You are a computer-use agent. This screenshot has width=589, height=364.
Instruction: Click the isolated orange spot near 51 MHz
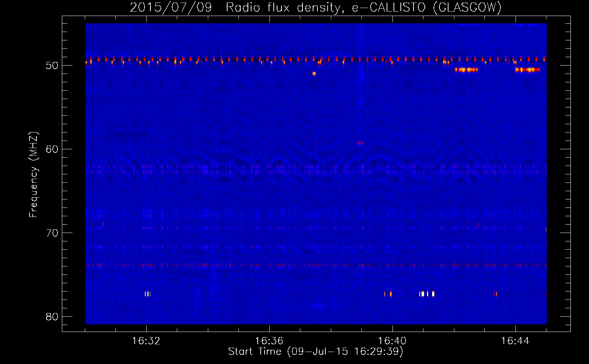314,74
